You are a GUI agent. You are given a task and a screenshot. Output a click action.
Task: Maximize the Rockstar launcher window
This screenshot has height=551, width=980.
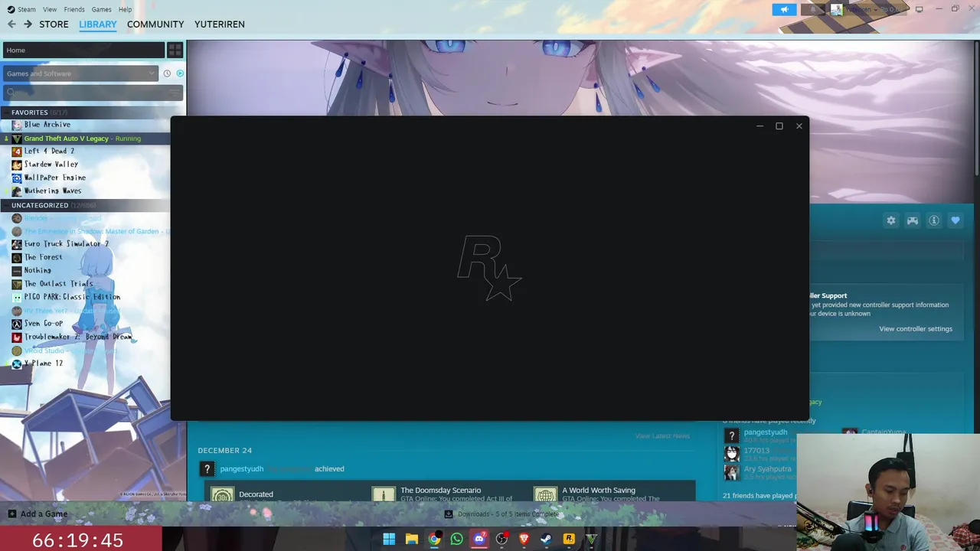coord(779,126)
